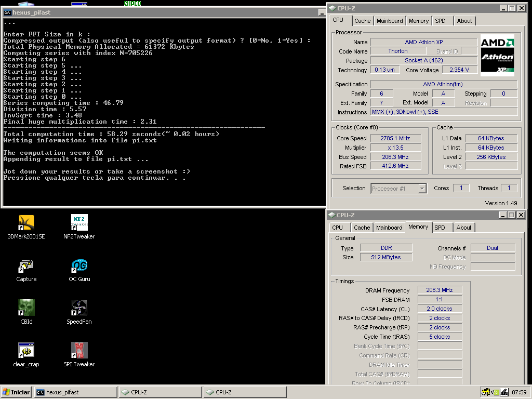Image resolution: width=532 pixels, height=399 pixels.
Task: Click the total computation time line
Action: coord(111,134)
